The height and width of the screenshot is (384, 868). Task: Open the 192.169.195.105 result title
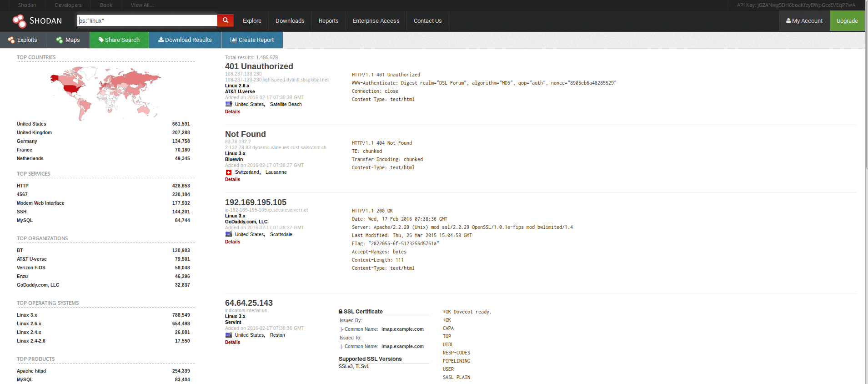tap(256, 202)
